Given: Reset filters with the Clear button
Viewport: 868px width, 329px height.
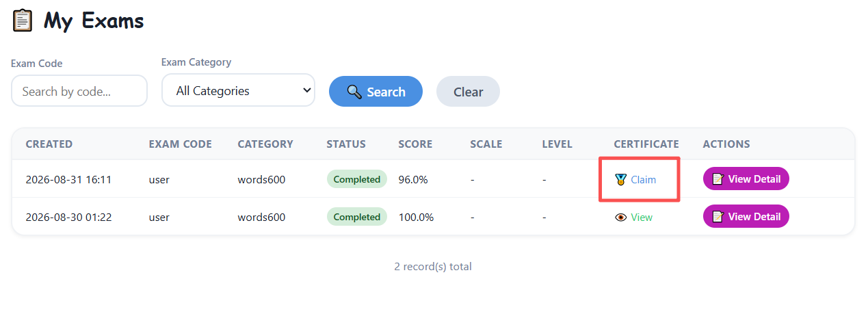Looking at the screenshot, I should pos(468,92).
